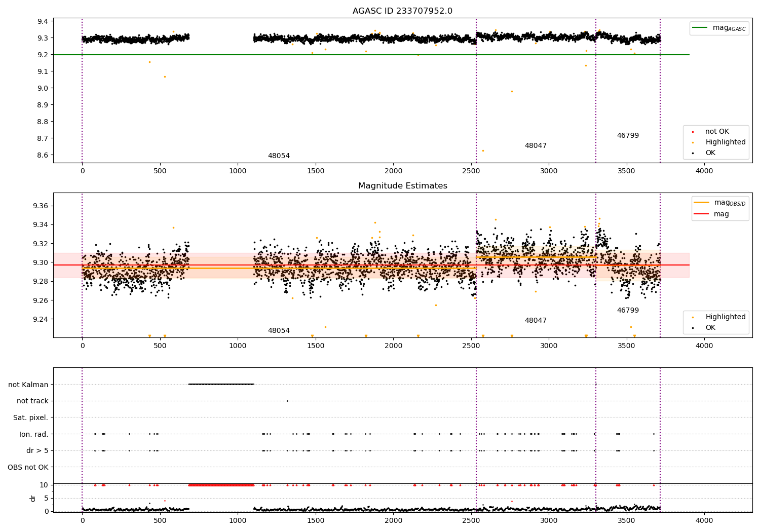Select the mag AGASC legend label

[x=729, y=28]
